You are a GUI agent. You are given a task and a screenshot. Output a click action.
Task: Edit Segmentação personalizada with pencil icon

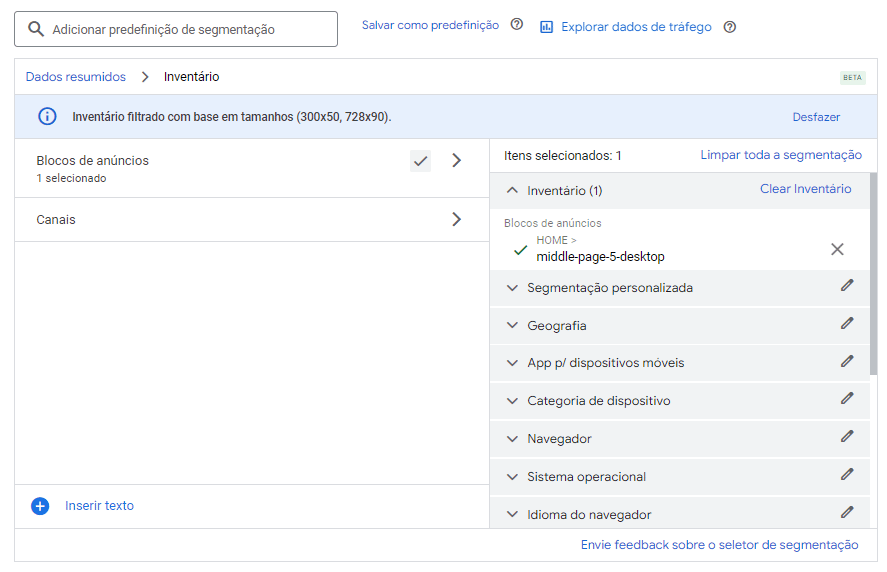847,285
